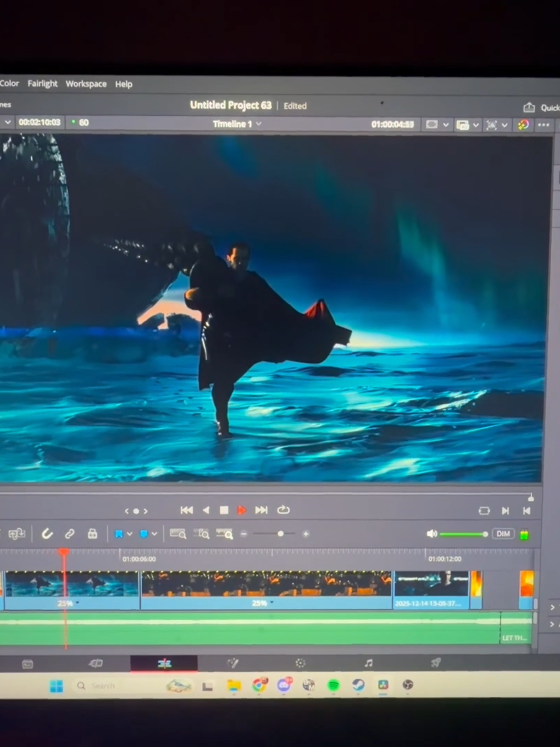Toggle timeline snapping magnet
The height and width of the screenshot is (747, 560).
pyautogui.click(x=47, y=534)
